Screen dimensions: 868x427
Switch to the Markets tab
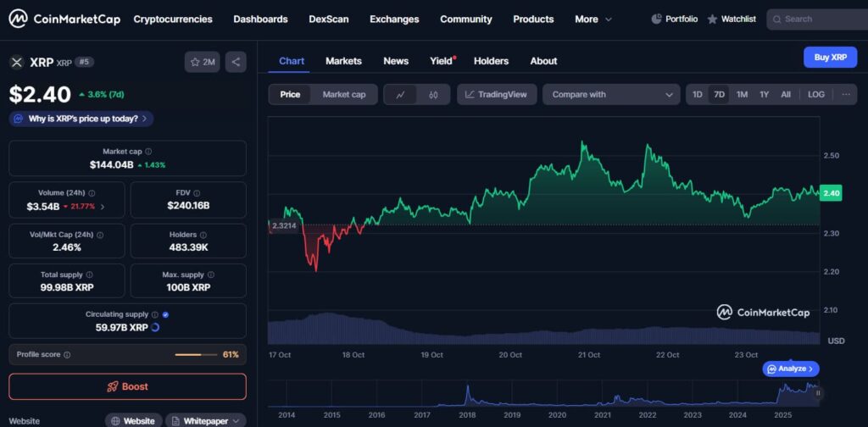click(x=343, y=61)
